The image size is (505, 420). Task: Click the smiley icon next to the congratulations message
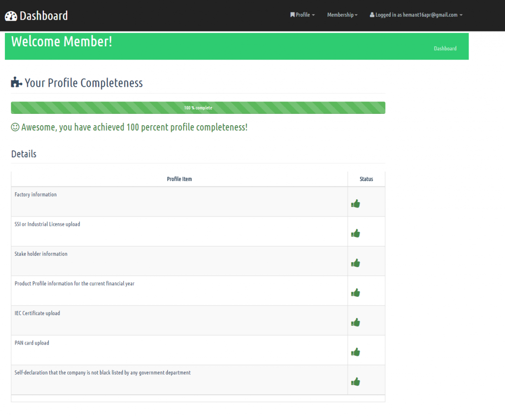[x=15, y=127]
